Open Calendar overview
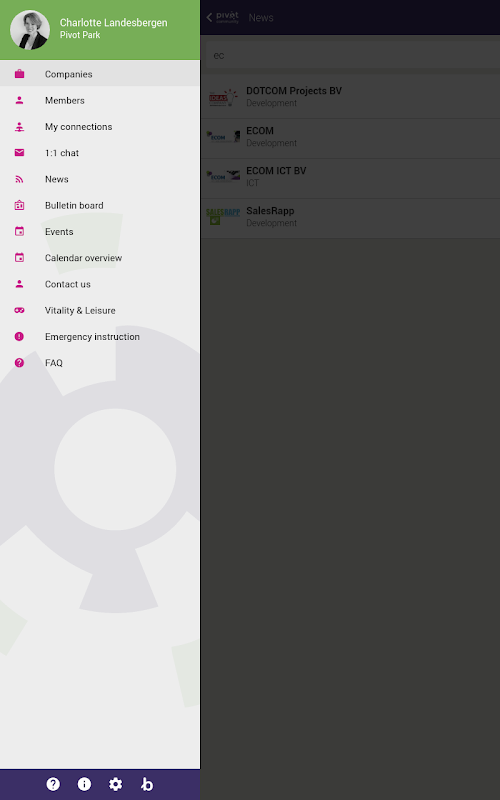500x800 pixels. click(x=100, y=258)
